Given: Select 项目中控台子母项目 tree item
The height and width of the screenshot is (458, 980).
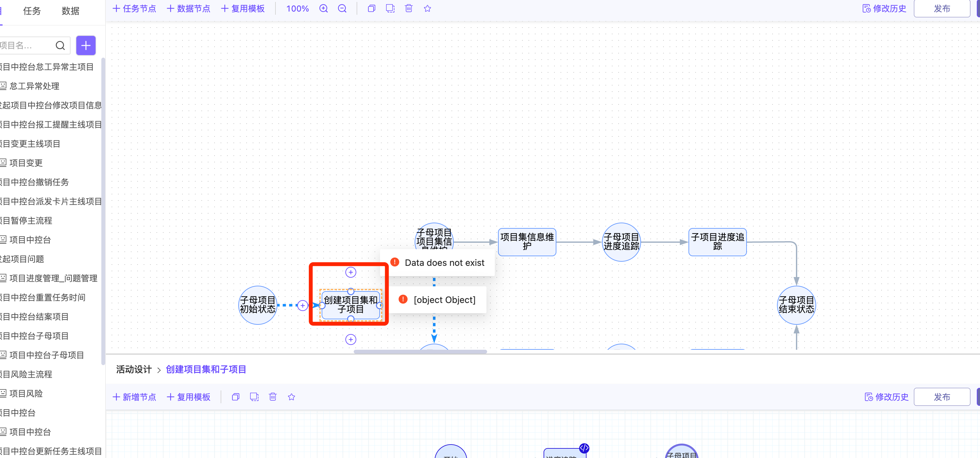Looking at the screenshot, I should click(46, 355).
